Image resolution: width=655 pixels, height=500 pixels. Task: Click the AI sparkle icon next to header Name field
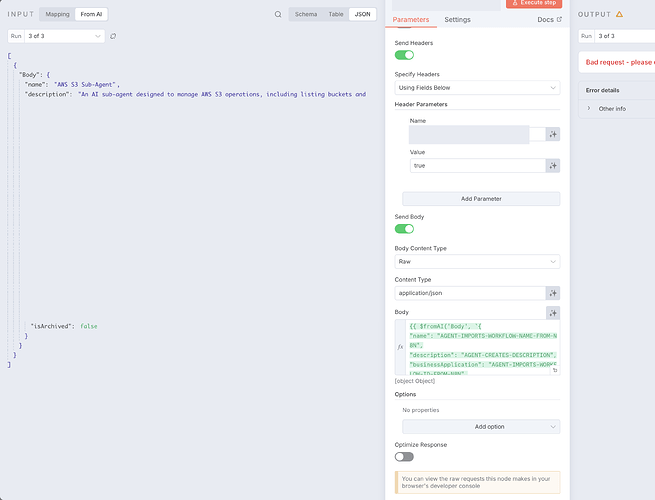pos(553,135)
